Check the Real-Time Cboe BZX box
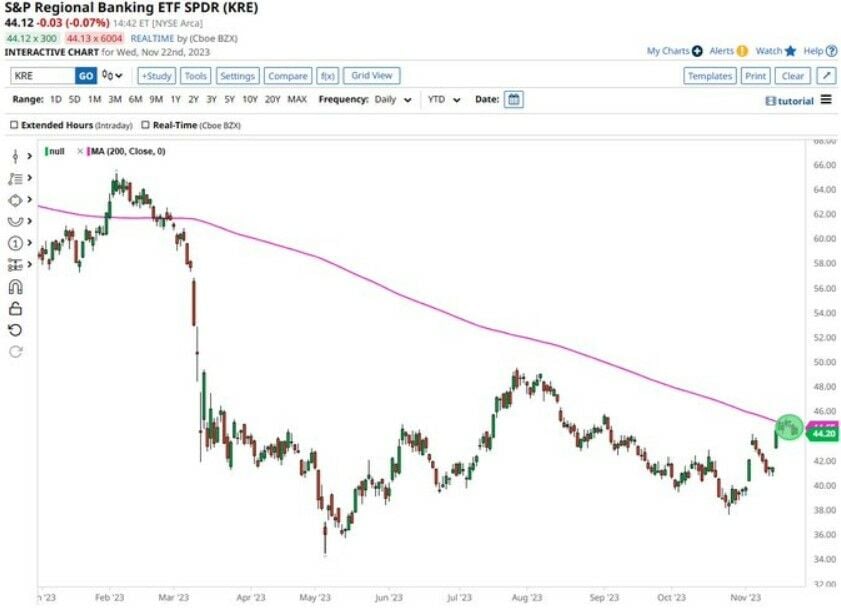This screenshot has width=841, height=608. pos(146,126)
